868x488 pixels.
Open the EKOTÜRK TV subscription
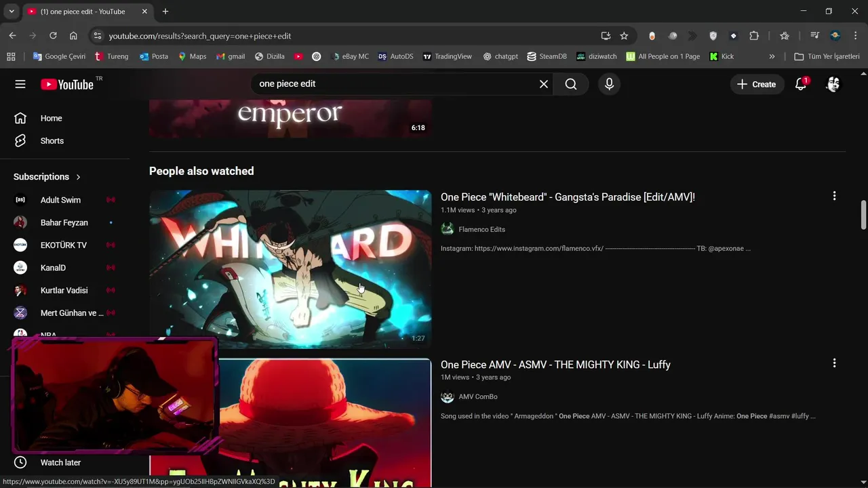(x=65, y=245)
